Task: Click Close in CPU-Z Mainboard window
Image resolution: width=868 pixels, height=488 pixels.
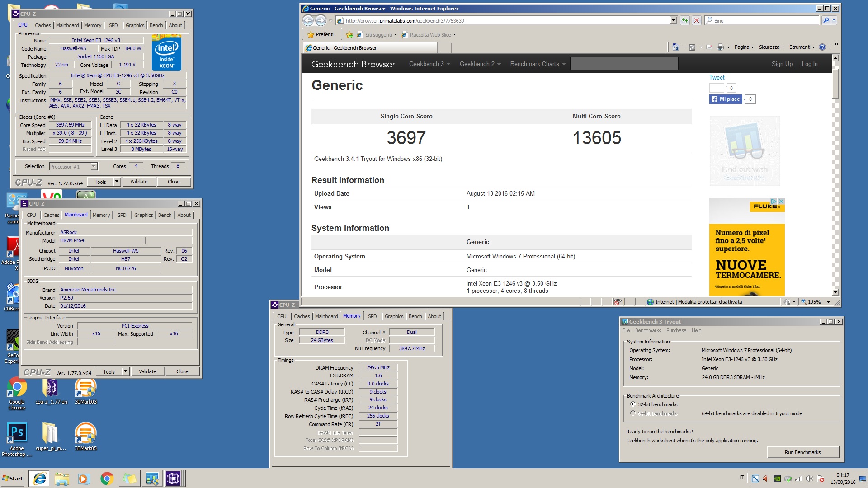Action: (182, 371)
